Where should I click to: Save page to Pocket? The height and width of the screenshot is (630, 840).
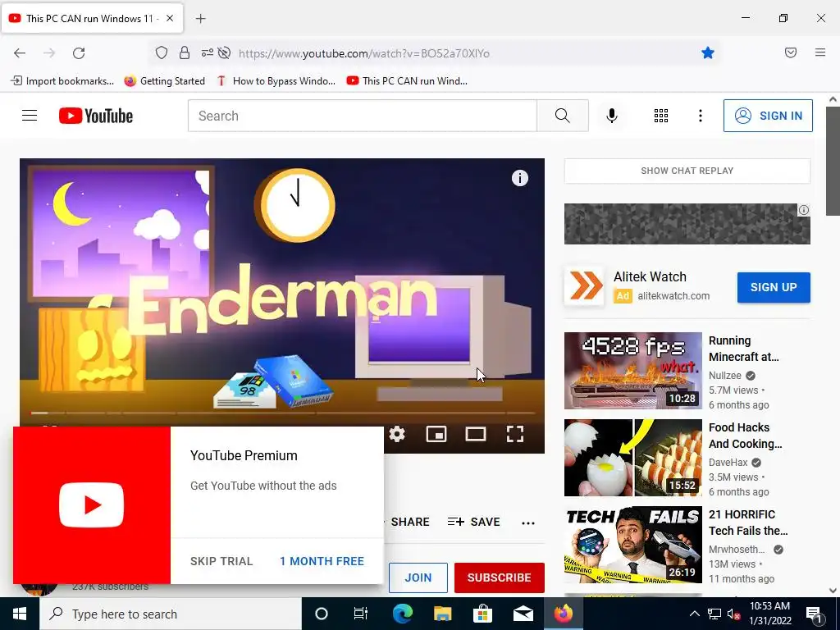click(791, 52)
